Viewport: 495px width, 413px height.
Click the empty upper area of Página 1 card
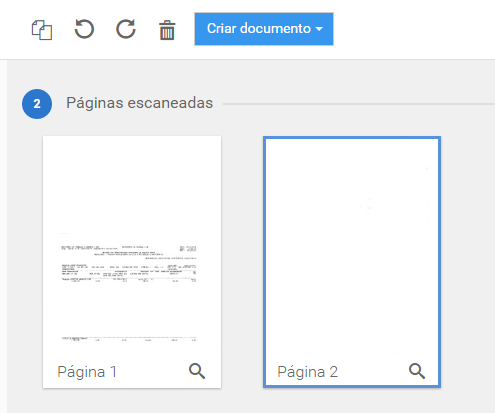pyautogui.click(x=132, y=183)
